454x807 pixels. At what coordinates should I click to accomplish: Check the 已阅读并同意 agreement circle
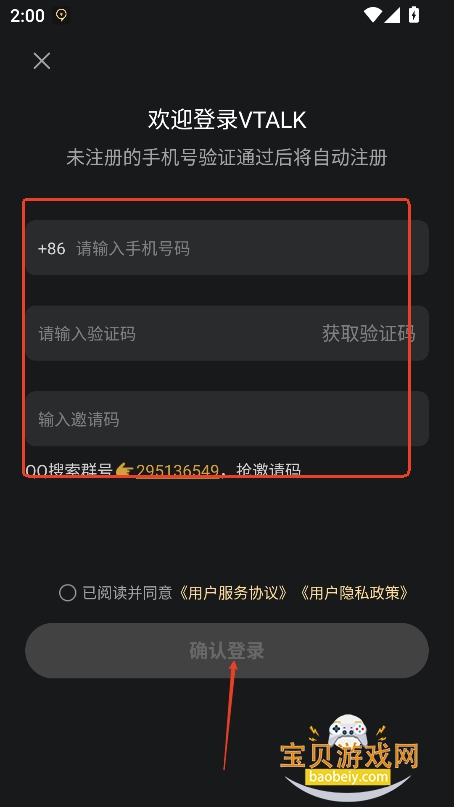pos(67,593)
